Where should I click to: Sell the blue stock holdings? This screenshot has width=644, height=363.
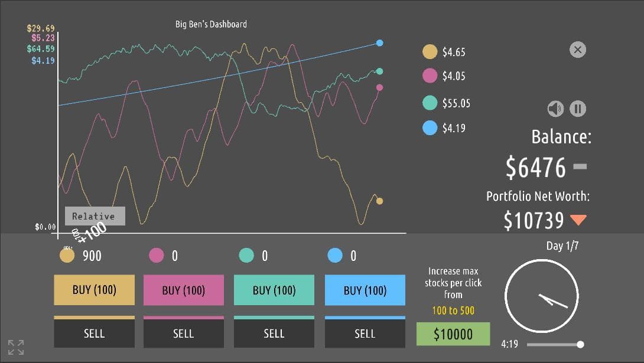(x=365, y=332)
